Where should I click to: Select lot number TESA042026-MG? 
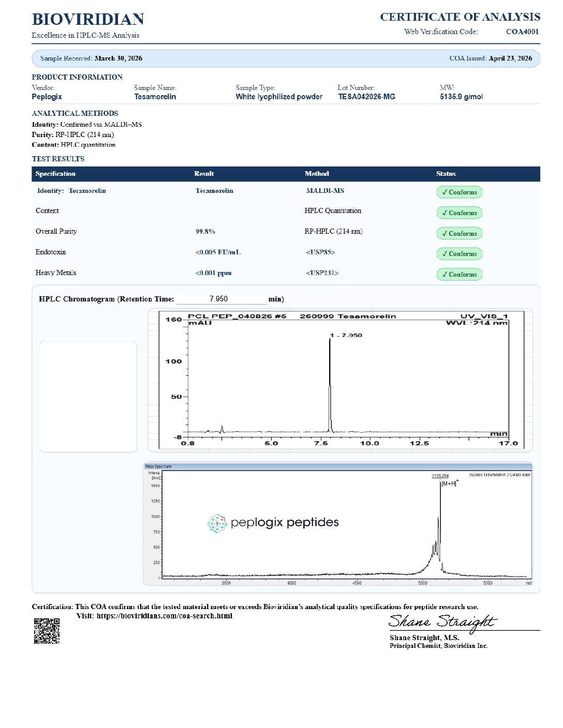(x=366, y=97)
